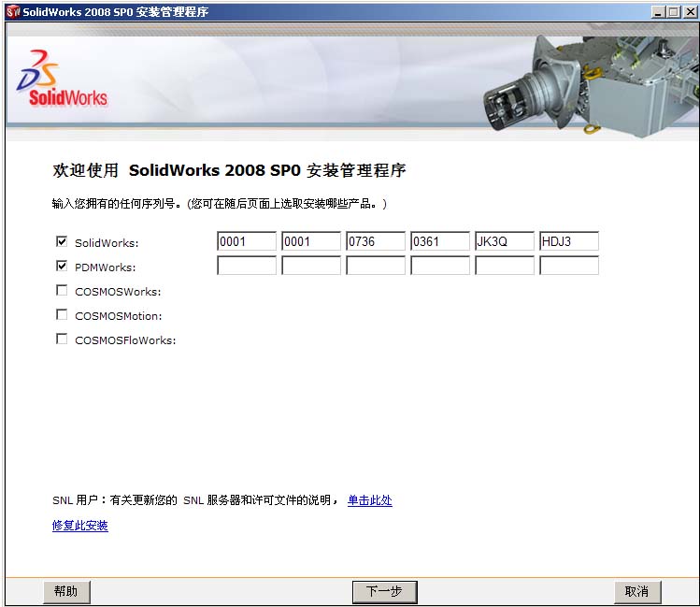Click SolidWorks serial field containing 0361
The height and width of the screenshot is (607, 700).
pos(440,241)
